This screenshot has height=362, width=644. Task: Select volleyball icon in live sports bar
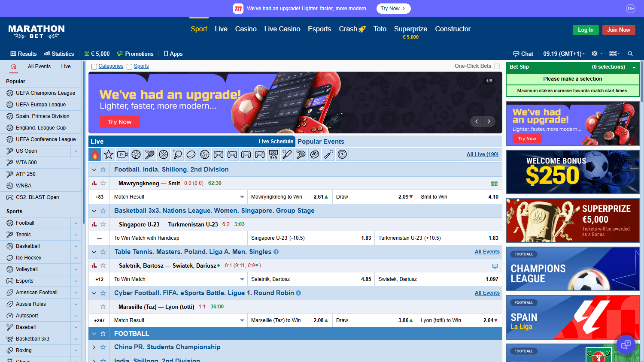(205, 154)
